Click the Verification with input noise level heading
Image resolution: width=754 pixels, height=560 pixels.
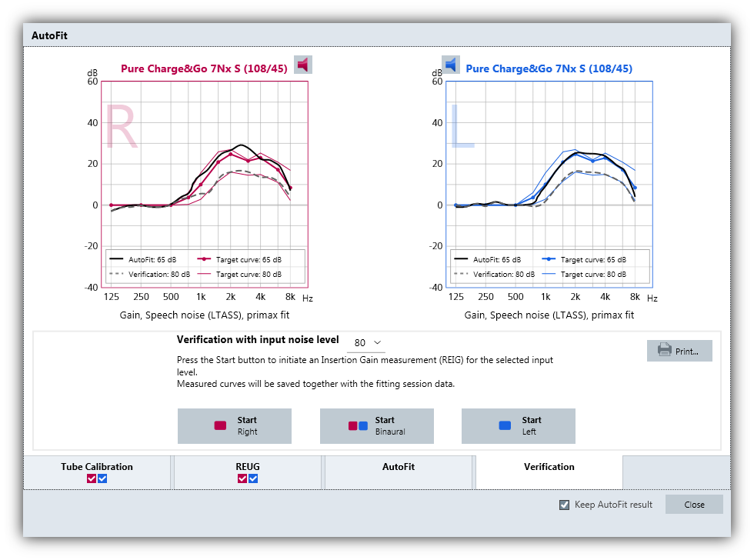tap(258, 340)
